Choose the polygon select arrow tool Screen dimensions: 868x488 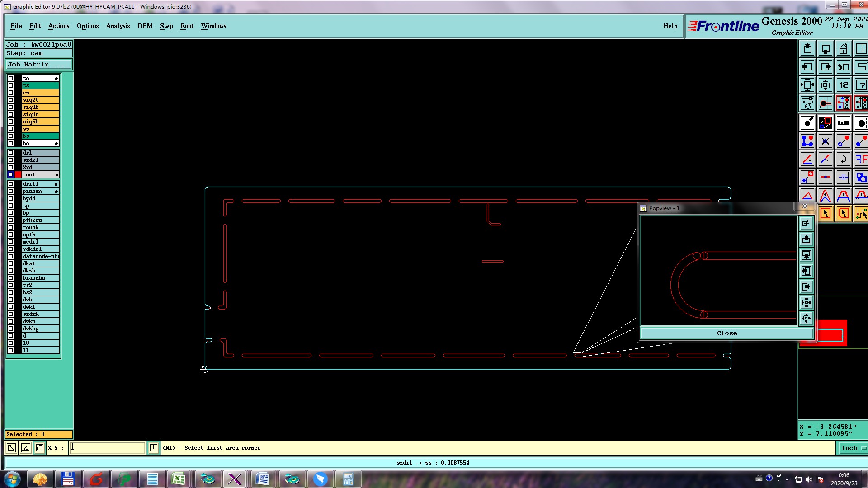pos(843,213)
